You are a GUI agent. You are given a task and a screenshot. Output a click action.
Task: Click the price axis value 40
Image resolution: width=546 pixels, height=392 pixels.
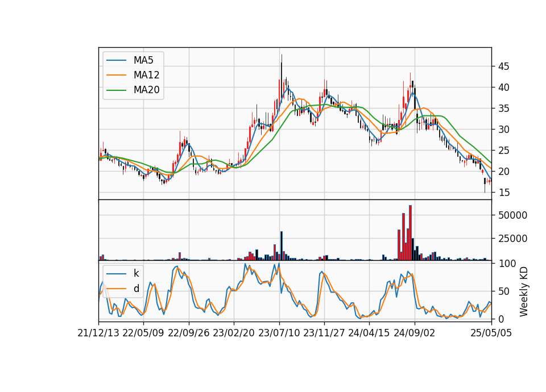504,87
